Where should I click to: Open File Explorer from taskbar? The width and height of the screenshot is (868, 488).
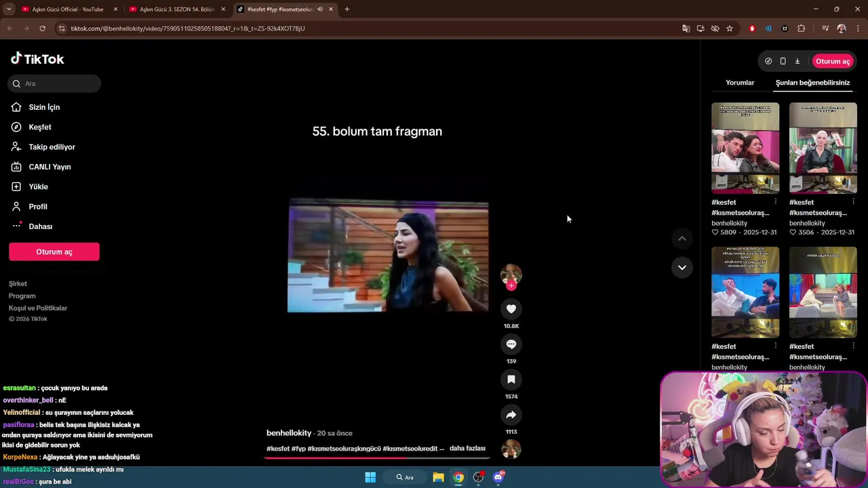coord(438,477)
